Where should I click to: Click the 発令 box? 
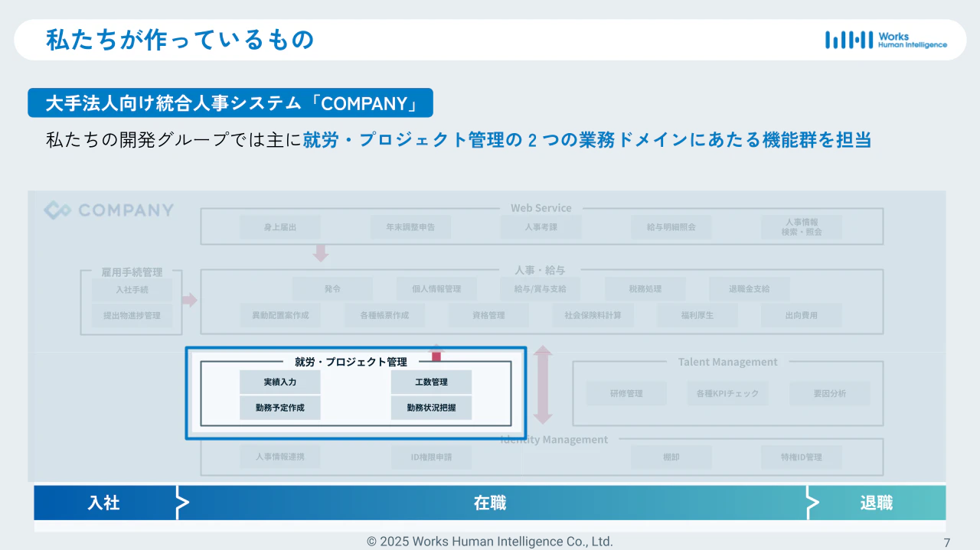332,289
